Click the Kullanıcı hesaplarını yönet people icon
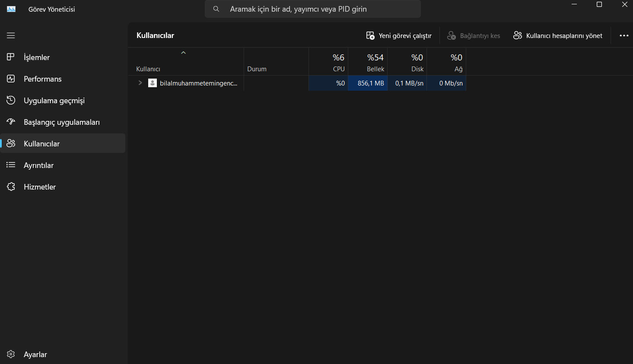The image size is (633, 364). [x=518, y=35]
